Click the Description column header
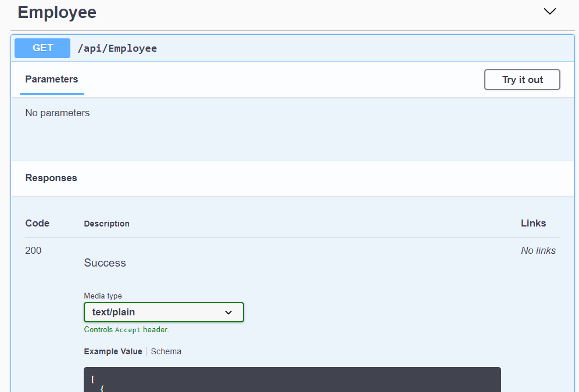Screen dimensions: 579x392 (x=106, y=224)
